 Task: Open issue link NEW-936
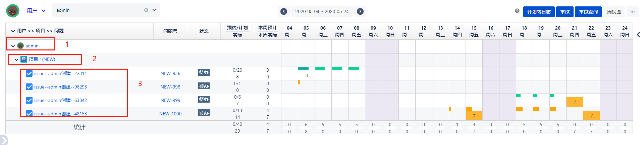tap(170, 73)
